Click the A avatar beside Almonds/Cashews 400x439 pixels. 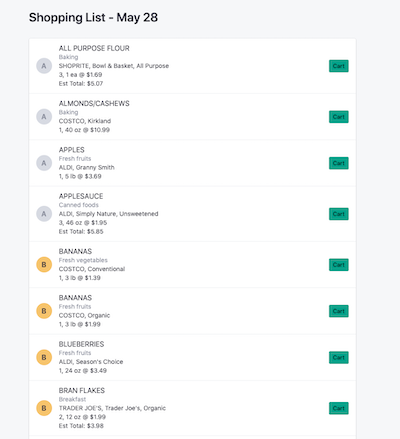(44, 117)
